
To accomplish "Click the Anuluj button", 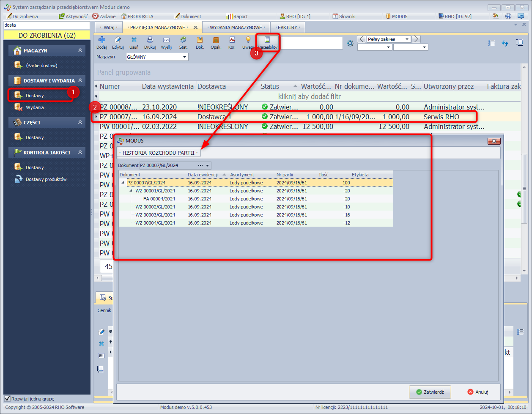I will point(478,392).
